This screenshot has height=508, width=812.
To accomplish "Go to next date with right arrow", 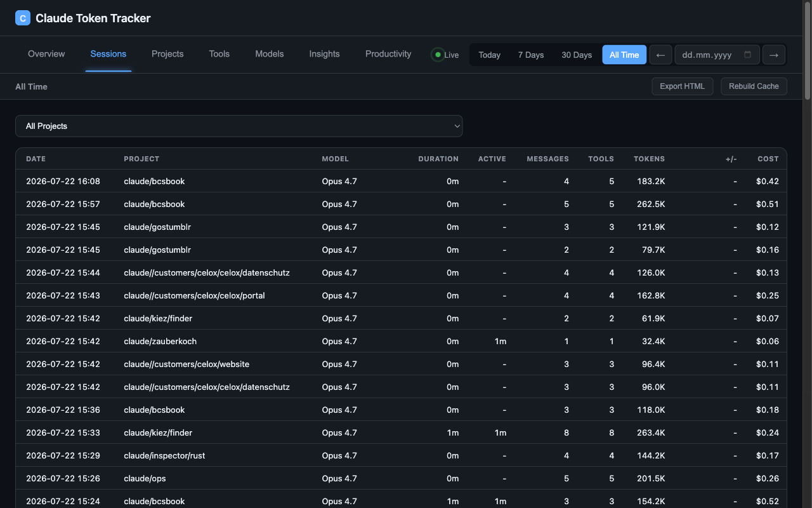I will tap(773, 55).
